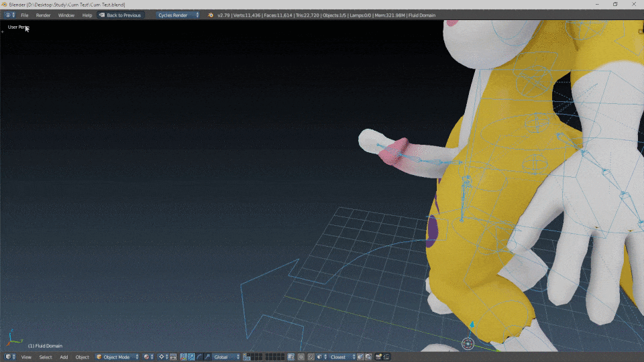The height and width of the screenshot is (362, 644).
Task: Toggle the 3D manipulator widget
Action: [184, 357]
